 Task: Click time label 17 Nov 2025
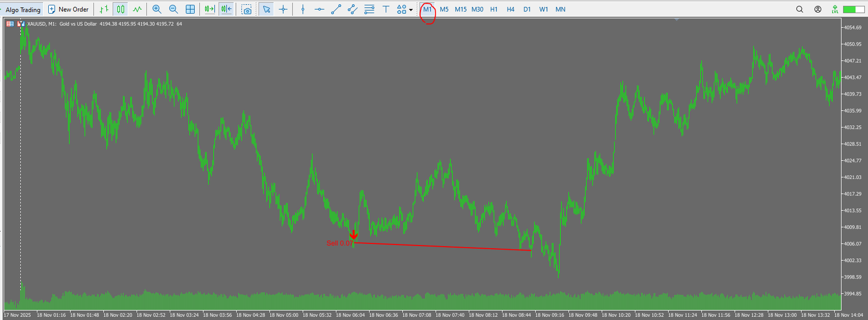[17, 315]
